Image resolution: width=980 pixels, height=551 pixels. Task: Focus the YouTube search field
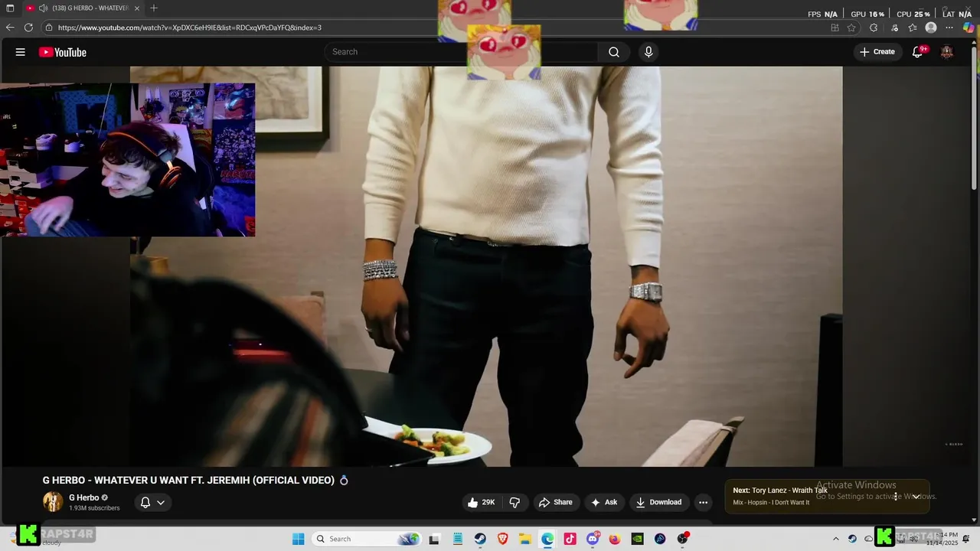click(462, 52)
